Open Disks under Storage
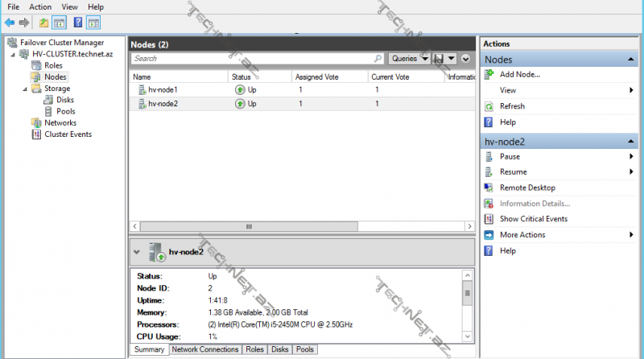 pyautogui.click(x=65, y=100)
